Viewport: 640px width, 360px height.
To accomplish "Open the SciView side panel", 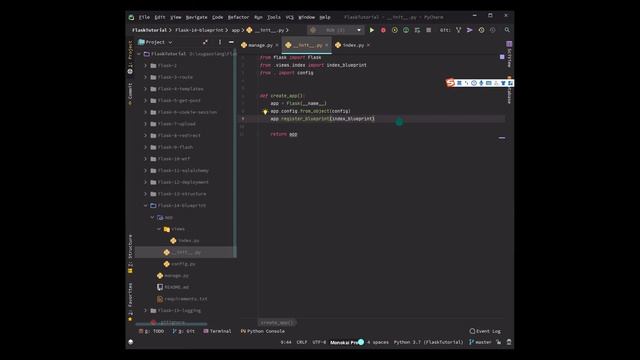I will [509, 55].
